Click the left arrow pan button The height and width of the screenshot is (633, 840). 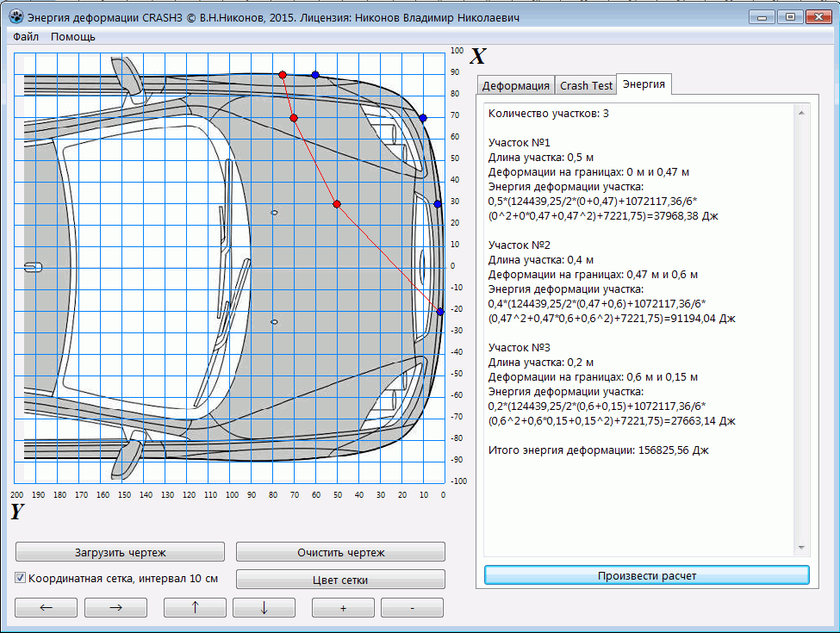point(47,607)
